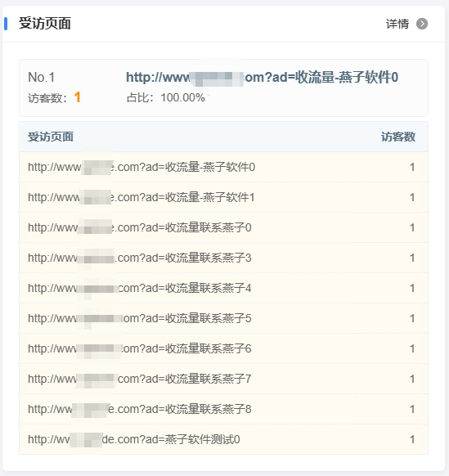Click the 受访页面 table column header

pyautogui.click(x=51, y=137)
